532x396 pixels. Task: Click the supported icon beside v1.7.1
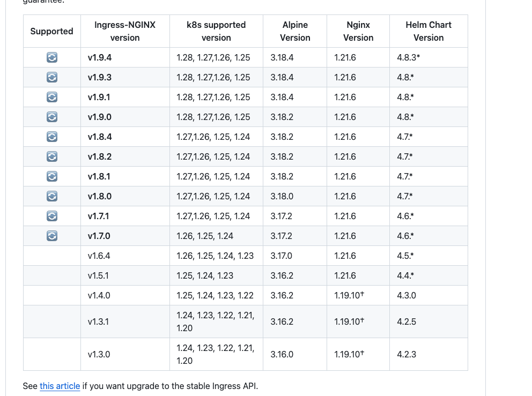52,216
